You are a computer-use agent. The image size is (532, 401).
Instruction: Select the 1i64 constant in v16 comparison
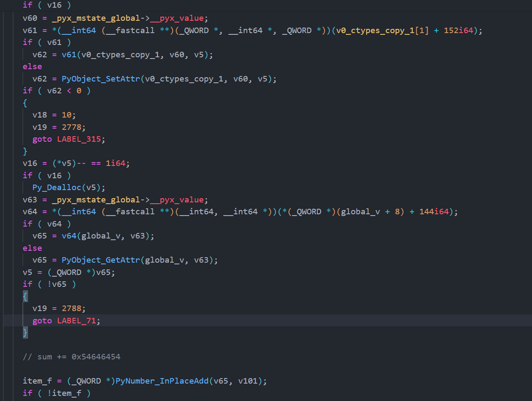[x=115, y=163]
